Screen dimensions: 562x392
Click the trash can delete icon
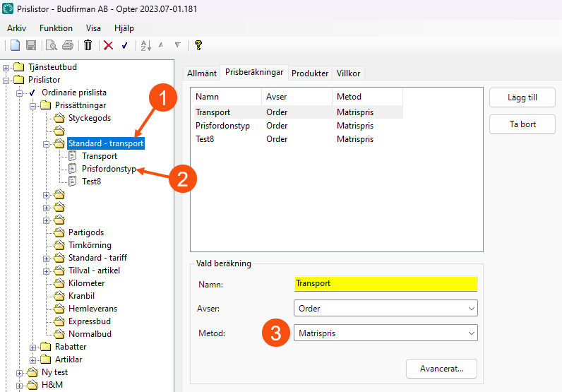(x=88, y=45)
